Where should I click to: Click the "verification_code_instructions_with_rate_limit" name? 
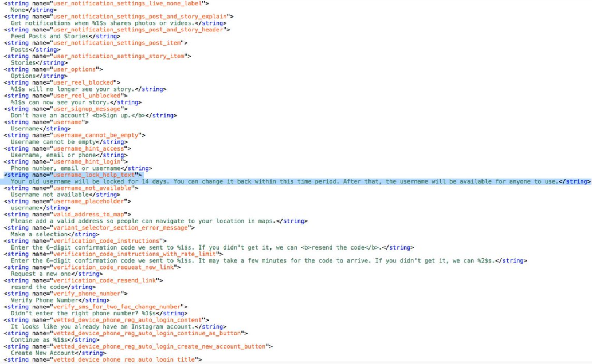(134, 254)
